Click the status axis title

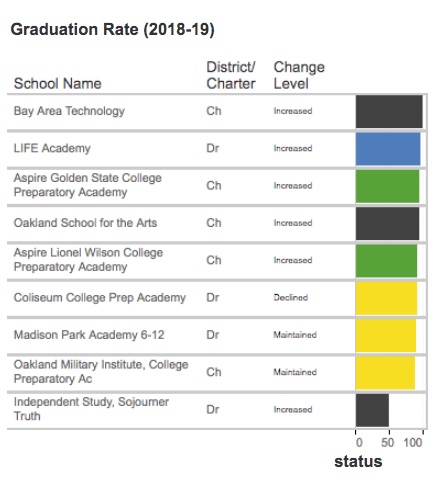(x=358, y=462)
